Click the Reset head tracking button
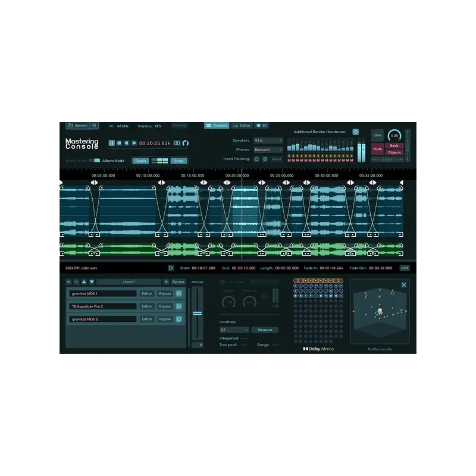The image size is (476, 476). (276, 159)
